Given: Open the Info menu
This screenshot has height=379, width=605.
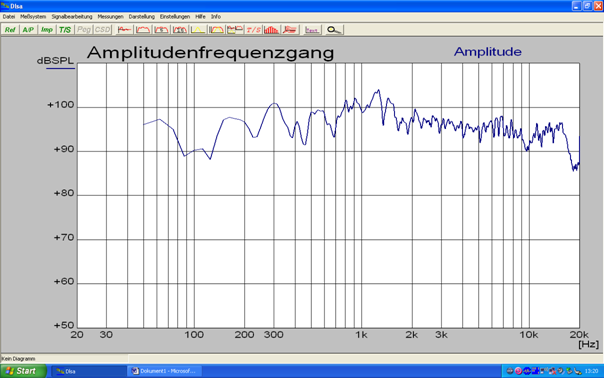Looking at the screenshot, I should tap(216, 17).
